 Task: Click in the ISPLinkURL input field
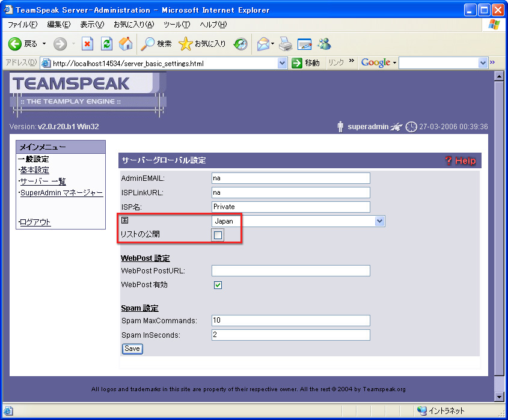pos(290,193)
